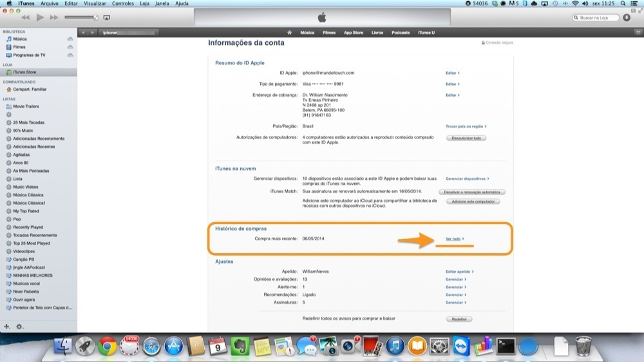Open the Arquivo menu
644x362 pixels.
click(50, 3)
